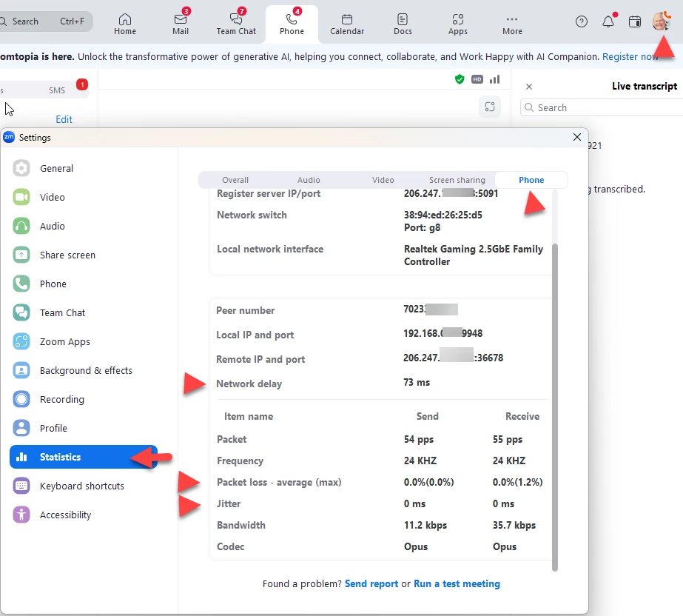Open General settings

tap(83, 168)
